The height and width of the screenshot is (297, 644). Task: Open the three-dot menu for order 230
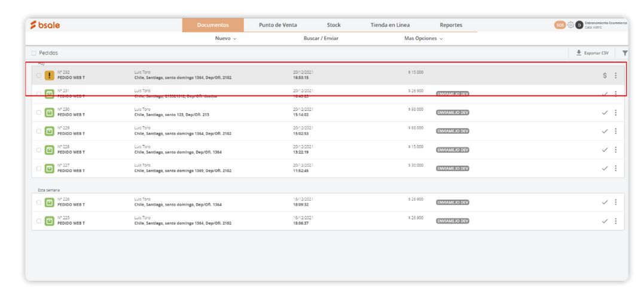(615, 112)
